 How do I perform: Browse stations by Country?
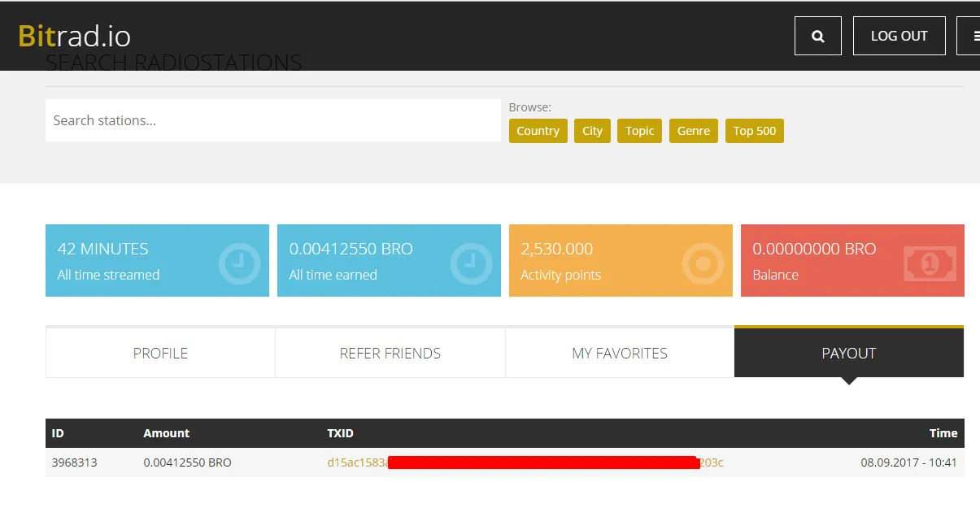point(538,131)
